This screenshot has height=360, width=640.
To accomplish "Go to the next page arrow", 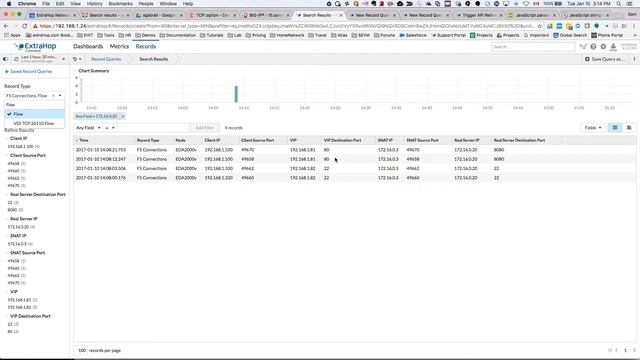I will [634, 350].
